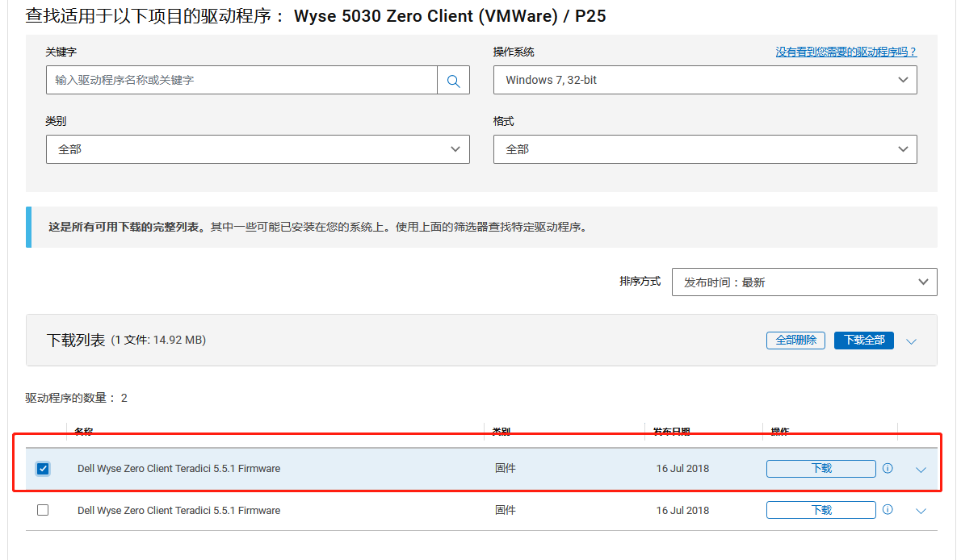Select the checked firmware row checkbox again
The width and height of the screenshot is (961, 560).
43,468
